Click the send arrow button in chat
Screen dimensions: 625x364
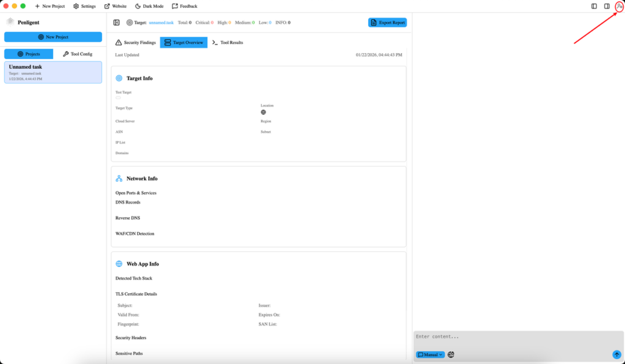616,354
